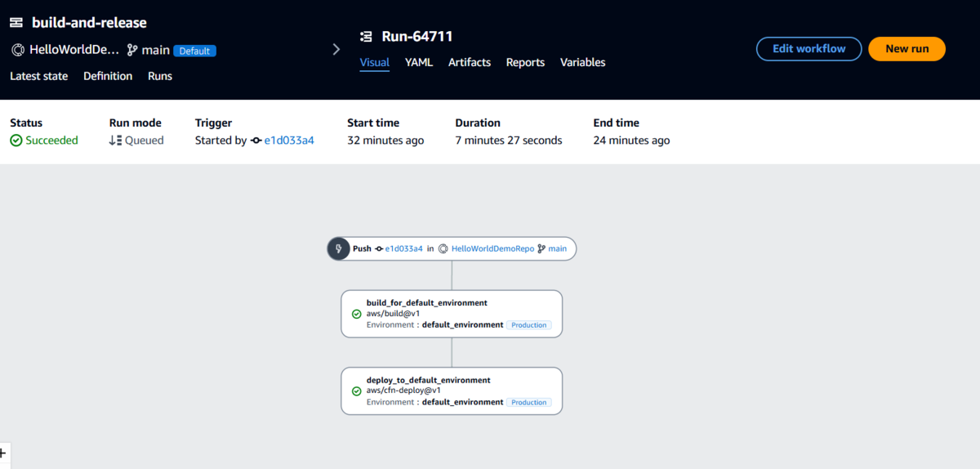The height and width of the screenshot is (469, 980).
Task: Click the Default badge beside main
Action: click(194, 51)
